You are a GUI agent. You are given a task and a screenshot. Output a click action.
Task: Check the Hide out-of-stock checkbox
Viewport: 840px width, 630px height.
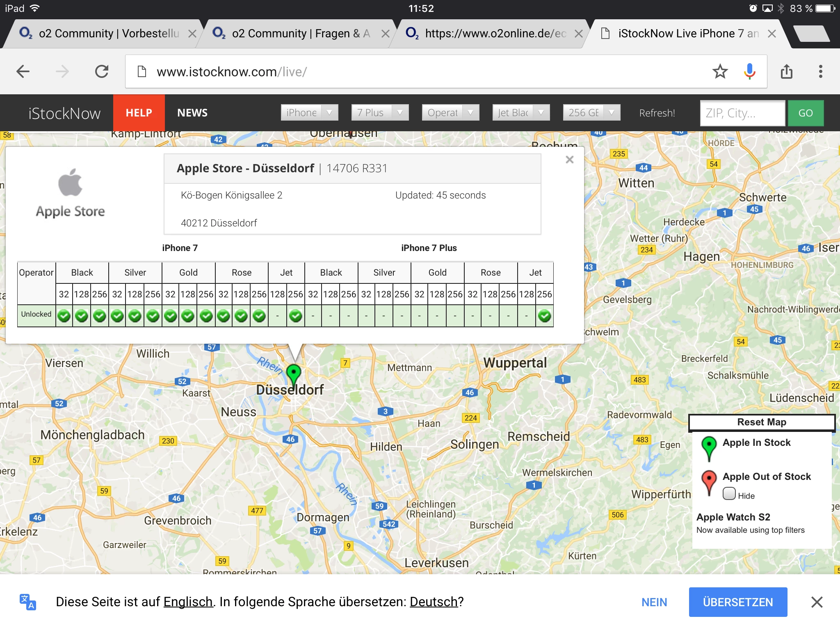coord(729,493)
